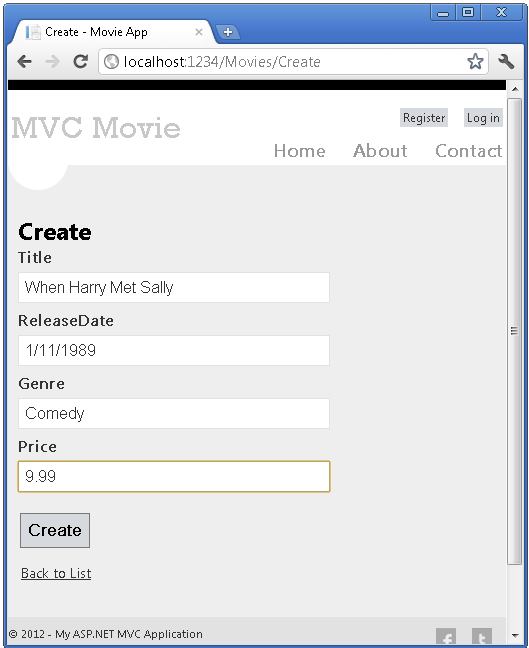Follow the Back to List link
Viewport: 529px width, 648px height.
[x=56, y=573]
